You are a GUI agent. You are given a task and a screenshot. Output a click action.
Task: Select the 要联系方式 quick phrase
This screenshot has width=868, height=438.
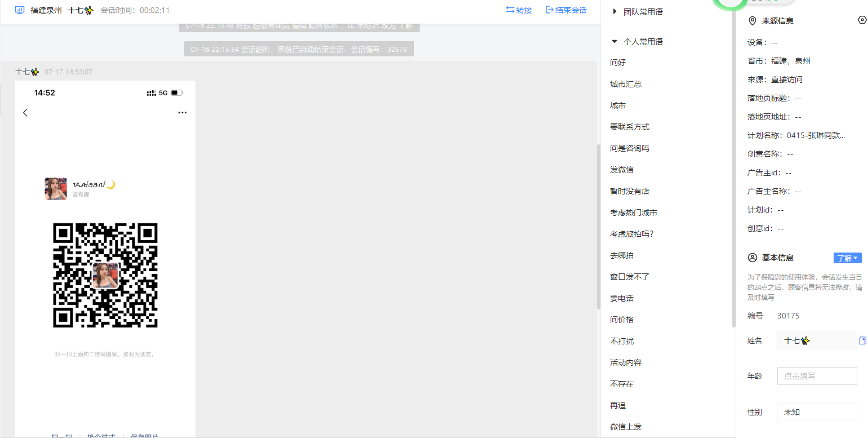point(630,127)
